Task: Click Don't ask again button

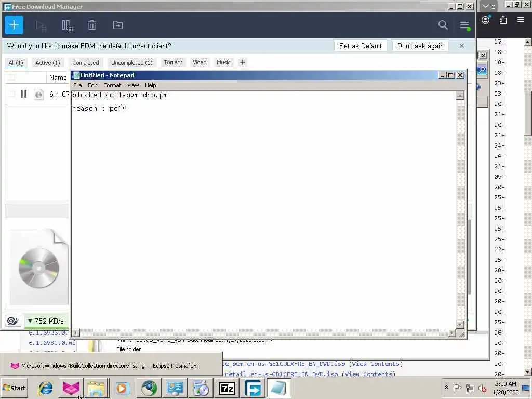Action: click(x=420, y=46)
